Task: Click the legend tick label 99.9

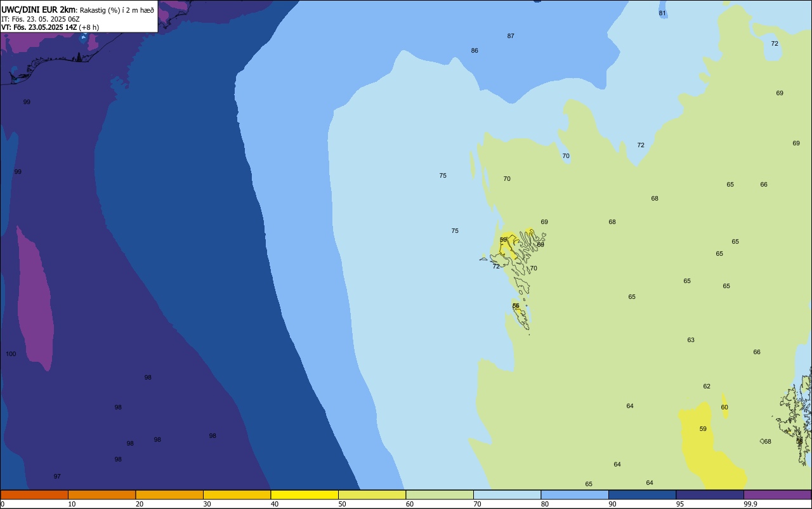Action: (750, 504)
